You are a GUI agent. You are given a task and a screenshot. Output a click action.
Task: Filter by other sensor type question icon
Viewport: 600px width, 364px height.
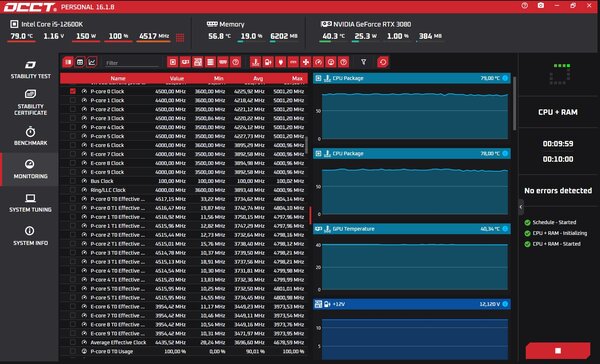point(344,62)
